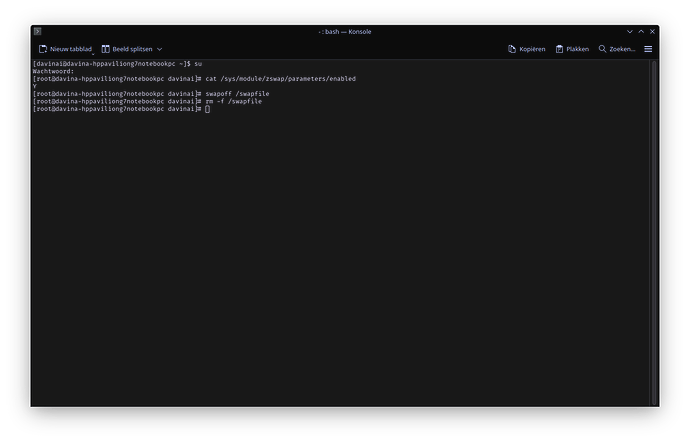Viewport: 690px width, 442px height.
Task: Close the Konsole window
Action: tap(652, 31)
